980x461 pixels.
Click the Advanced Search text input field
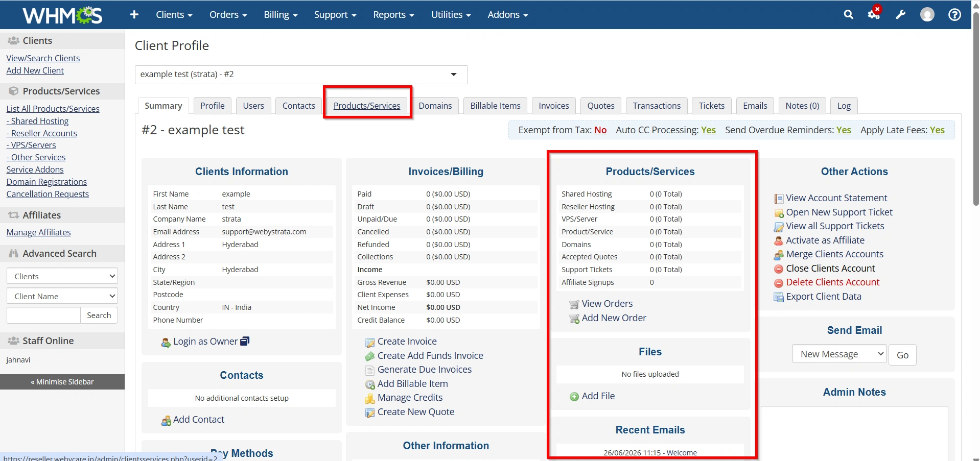[43, 316]
